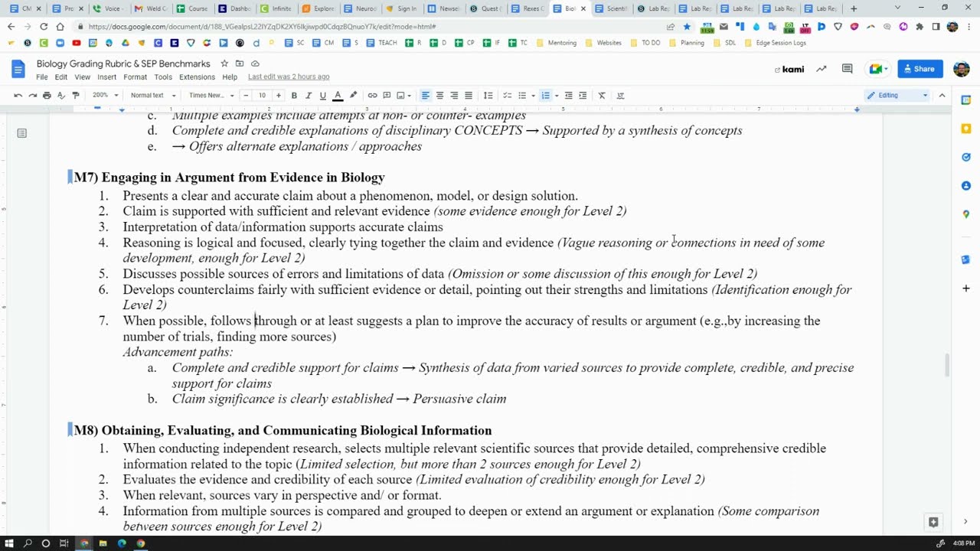This screenshot has height=551, width=980.
Task: Star the document
Action: click(x=224, y=64)
